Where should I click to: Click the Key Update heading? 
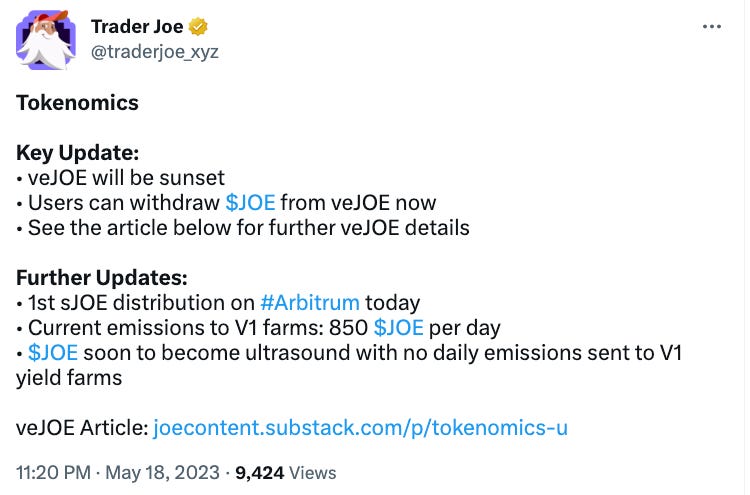tap(77, 153)
